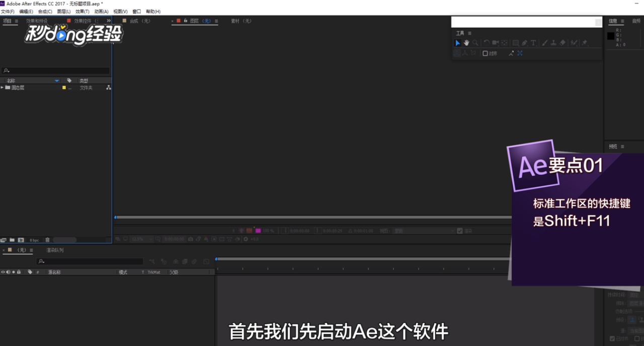This screenshot has height=346, width=644.
Task: Toggle solo column in timeline header
Action: pyautogui.click(x=14, y=272)
